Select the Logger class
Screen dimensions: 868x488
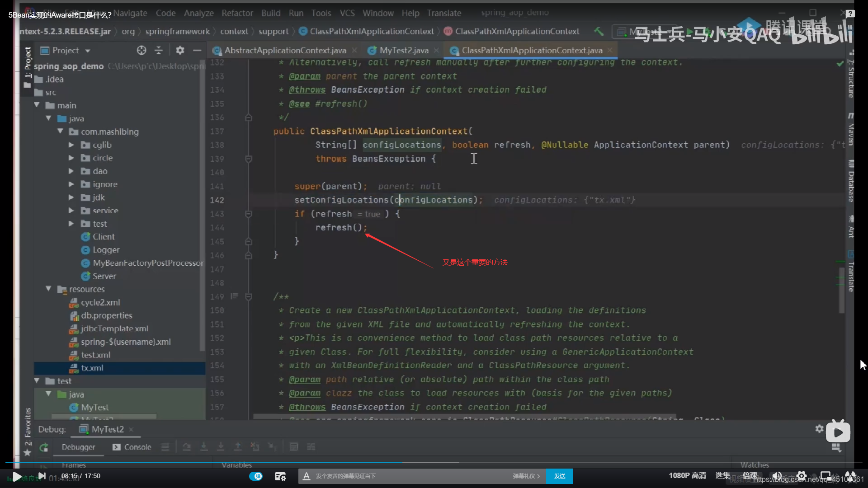click(x=100, y=250)
